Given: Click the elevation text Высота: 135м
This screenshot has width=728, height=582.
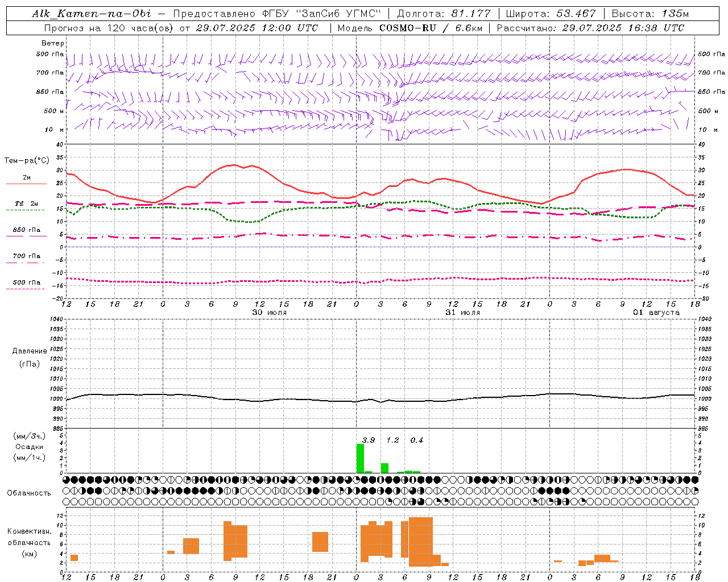Looking at the screenshot, I should click(650, 14).
